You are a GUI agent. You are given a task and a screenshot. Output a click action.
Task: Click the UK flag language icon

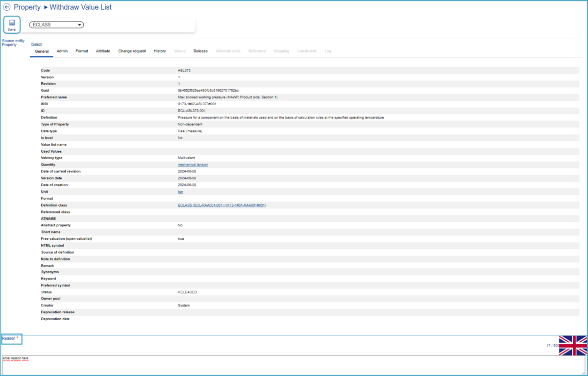tap(573, 345)
